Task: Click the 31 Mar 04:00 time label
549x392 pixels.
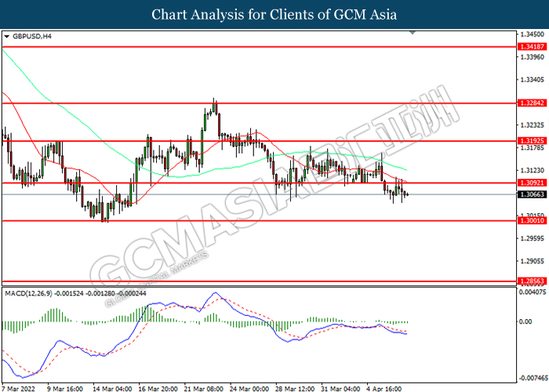Action: click(340, 389)
